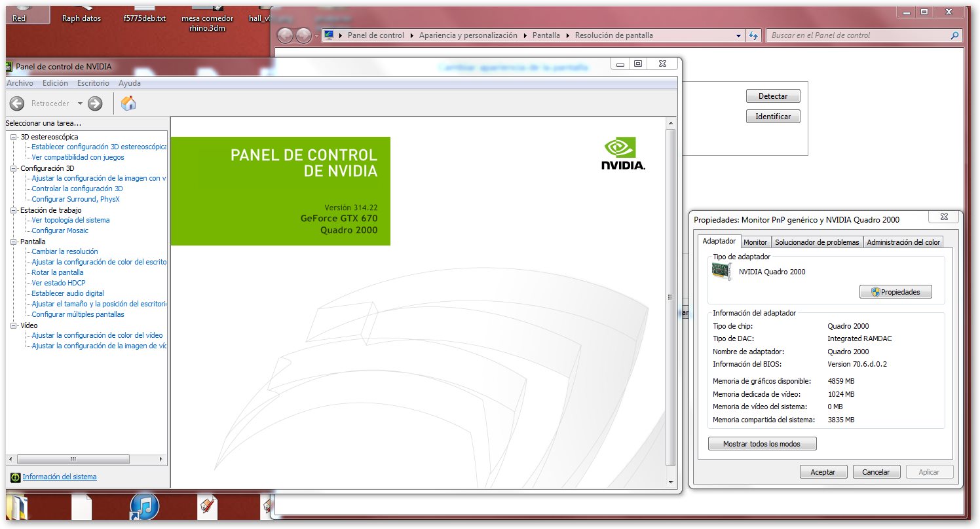Open Configurar Mosaic
This screenshot has width=980, height=529.
point(60,230)
